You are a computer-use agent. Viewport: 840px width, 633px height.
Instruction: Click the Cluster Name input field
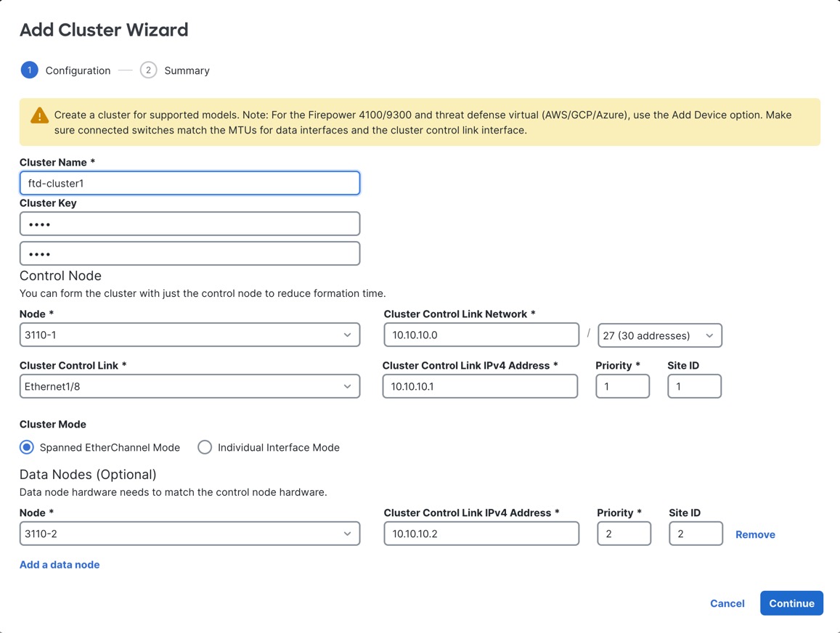click(189, 183)
